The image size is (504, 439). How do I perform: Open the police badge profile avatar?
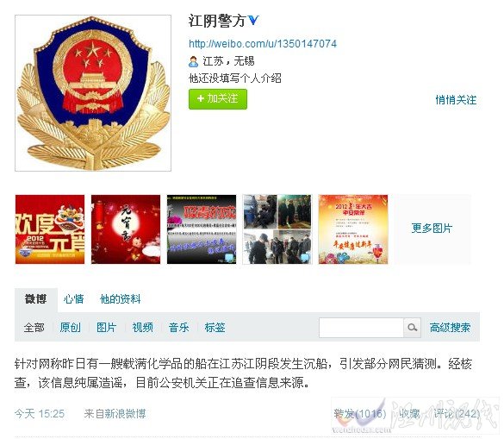[x=93, y=93]
